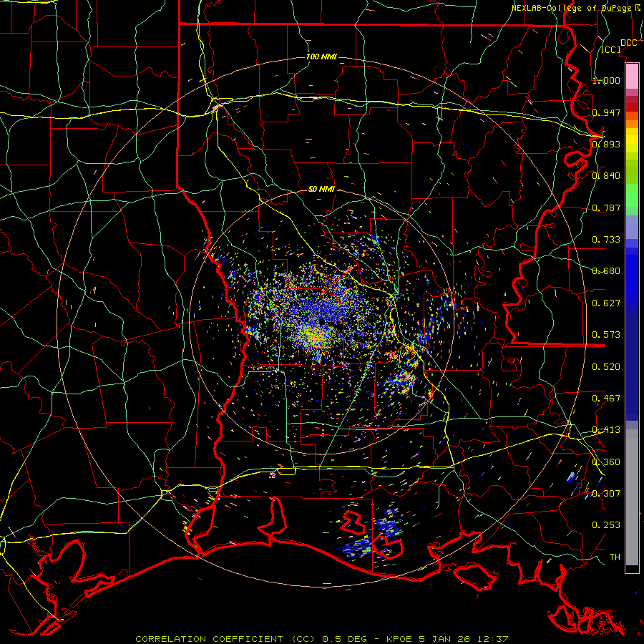Click the KPOE radar site center point
Viewport: 644px width, 644px height.
(x=322, y=321)
